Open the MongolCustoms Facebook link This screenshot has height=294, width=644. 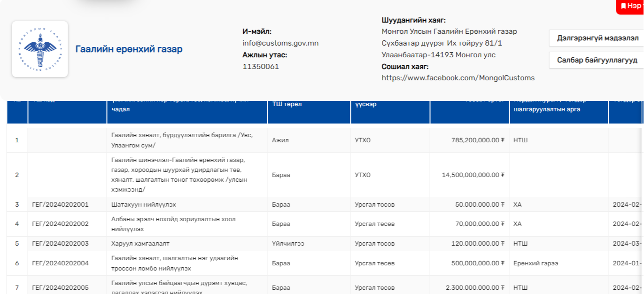[458, 78]
